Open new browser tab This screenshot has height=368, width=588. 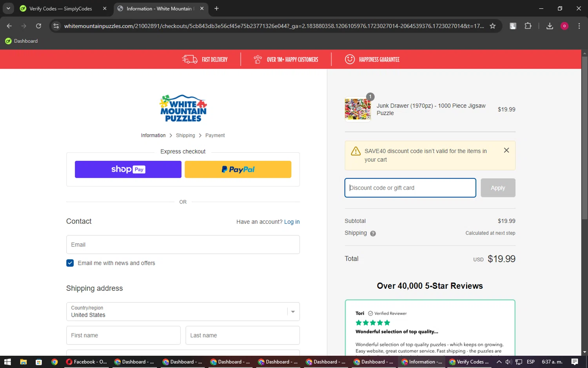(x=216, y=8)
